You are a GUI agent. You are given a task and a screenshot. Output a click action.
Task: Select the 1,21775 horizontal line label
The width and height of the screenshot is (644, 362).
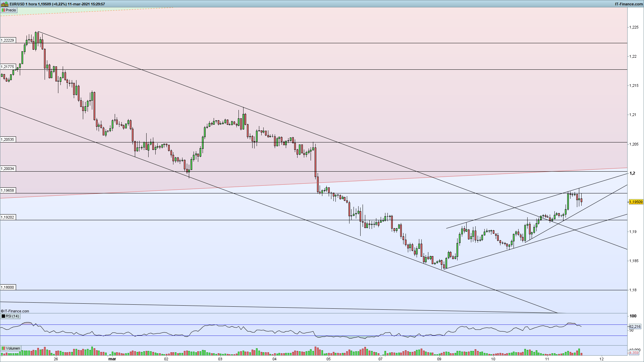[x=8, y=67]
